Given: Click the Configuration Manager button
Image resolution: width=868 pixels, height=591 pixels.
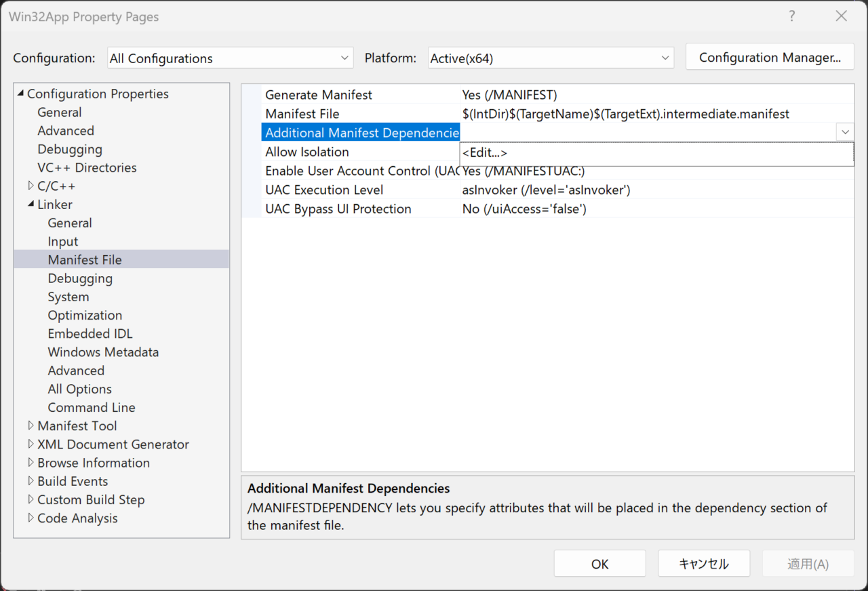Looking at the screenshot, I should (x=770, y=58).
